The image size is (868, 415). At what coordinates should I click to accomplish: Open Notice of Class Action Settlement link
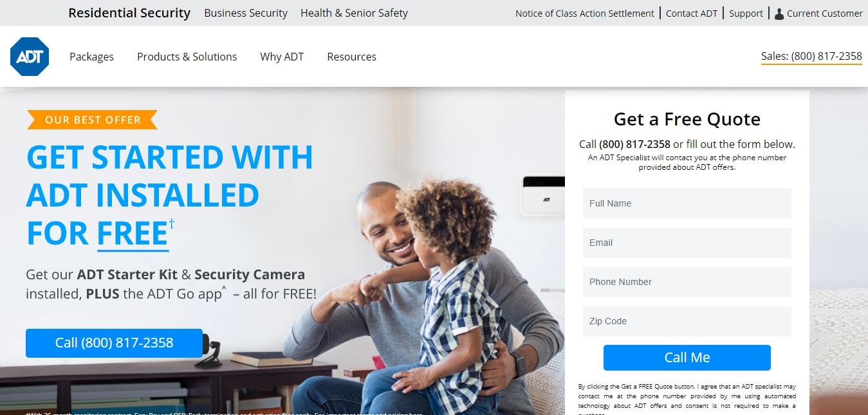(584, 14)
